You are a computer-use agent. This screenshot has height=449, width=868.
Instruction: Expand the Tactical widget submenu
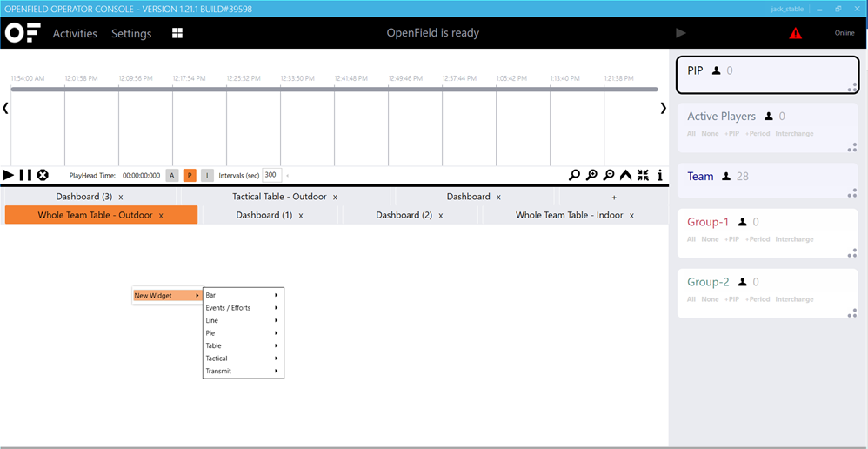[x=243, y=359]
